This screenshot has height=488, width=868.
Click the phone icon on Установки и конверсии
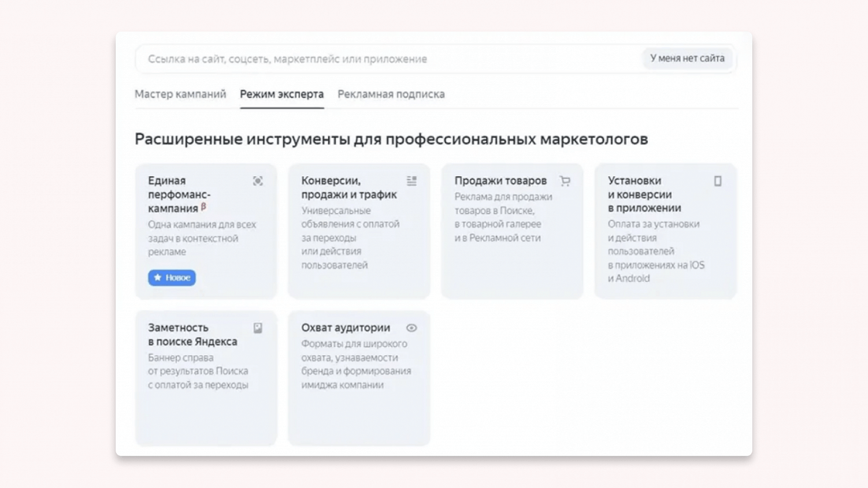pyautogui.click(x=718, y=181)
